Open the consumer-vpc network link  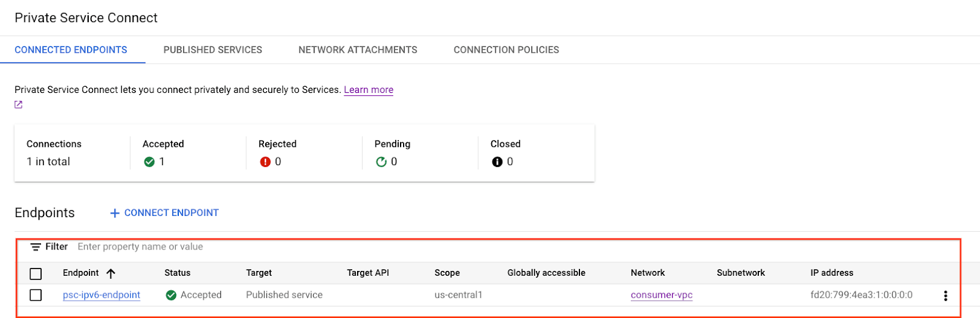[661, 295]
